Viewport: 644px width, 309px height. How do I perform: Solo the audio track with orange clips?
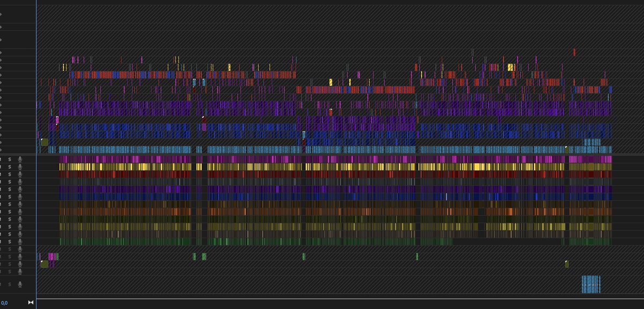(10, 211)
